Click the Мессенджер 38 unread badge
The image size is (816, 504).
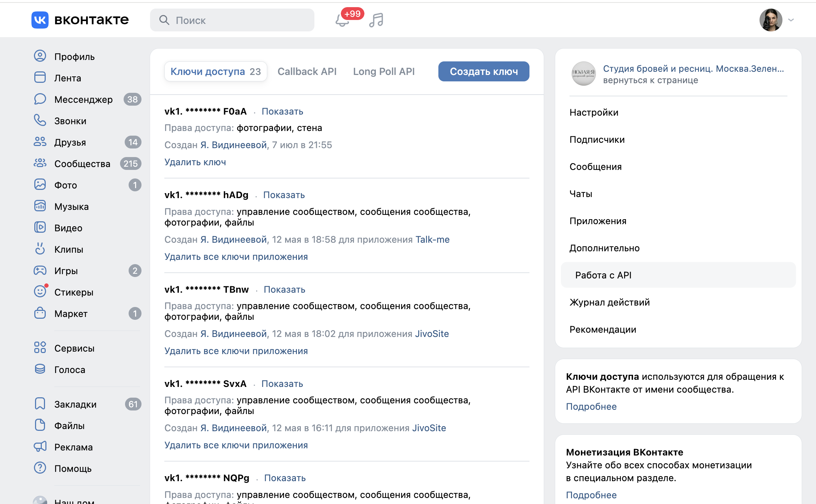tap(133, 99)
